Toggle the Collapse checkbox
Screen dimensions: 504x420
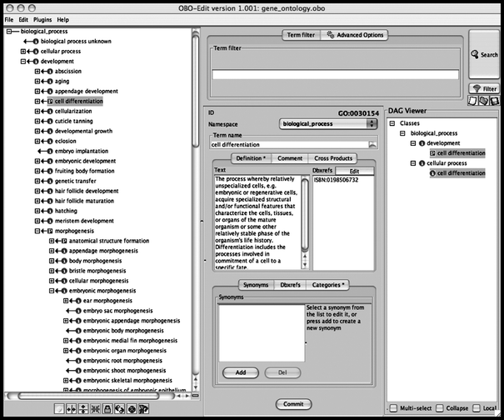[x=439, y=408]
